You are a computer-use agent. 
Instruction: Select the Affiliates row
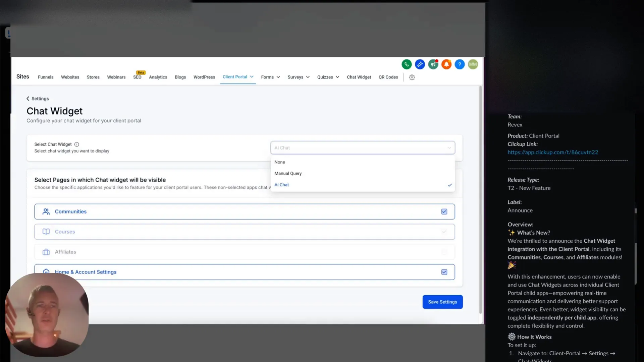(x=245, y=252)
